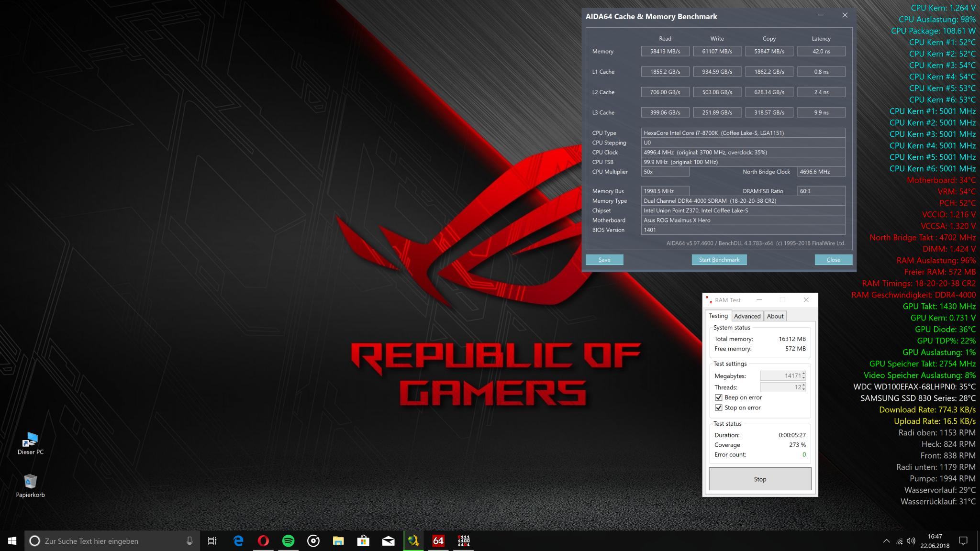
Task: Close the RAM Test window
Action: coord(806,300)
